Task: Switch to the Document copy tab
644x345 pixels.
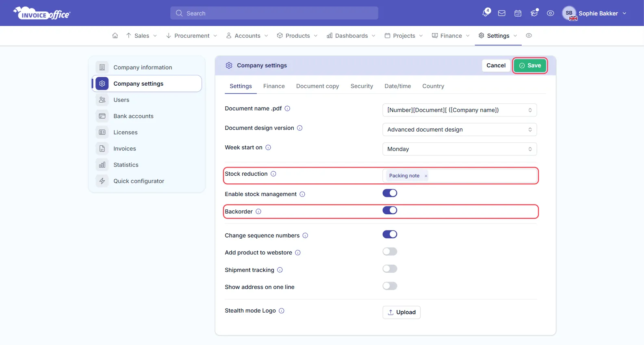Action: tap(317, 86)
